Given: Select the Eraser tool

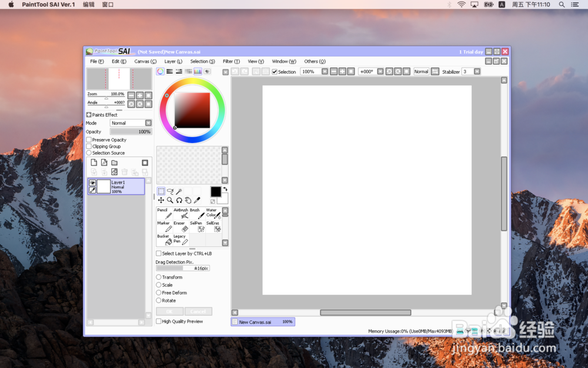Looking at the screenshot, I should click(181, 227).
